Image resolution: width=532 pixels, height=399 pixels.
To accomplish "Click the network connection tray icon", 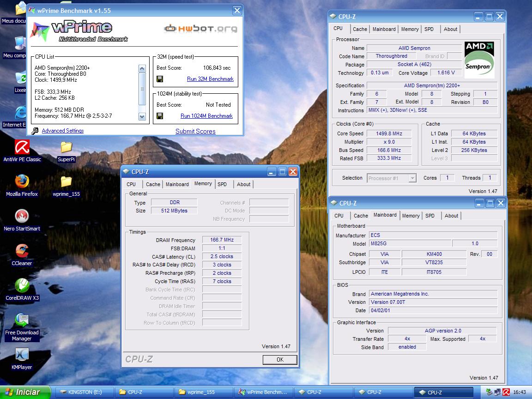I will pos(498,392).
